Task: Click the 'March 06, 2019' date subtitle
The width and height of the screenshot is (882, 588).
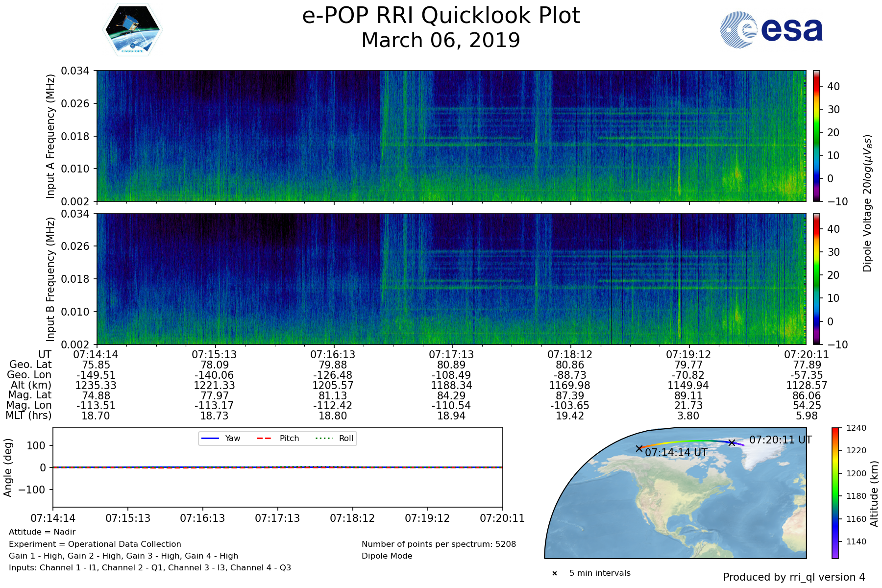Action: tap(441, 41)
